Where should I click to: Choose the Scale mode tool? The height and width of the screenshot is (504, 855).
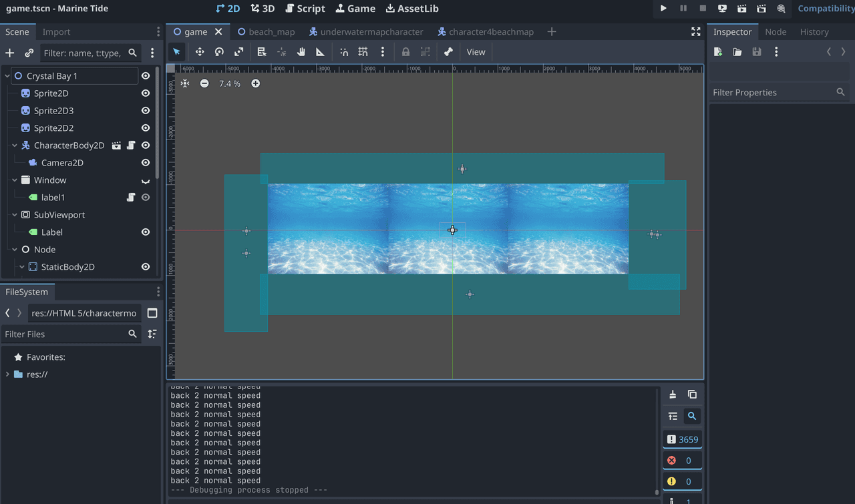click(x=238, y=52)
